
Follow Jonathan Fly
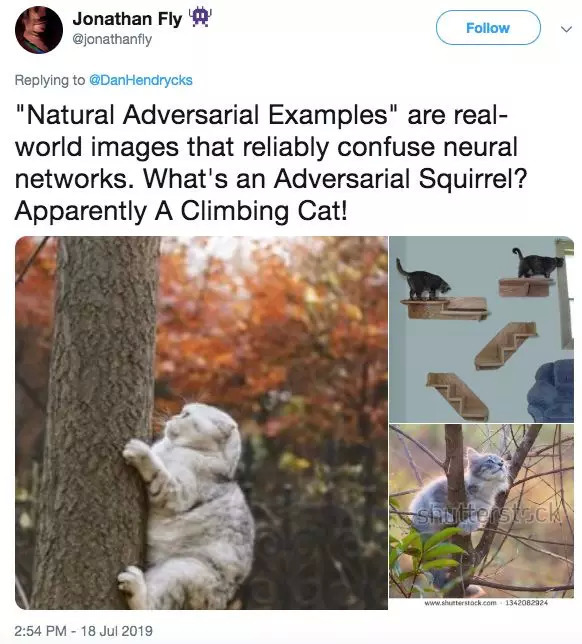tap(488, 28)
